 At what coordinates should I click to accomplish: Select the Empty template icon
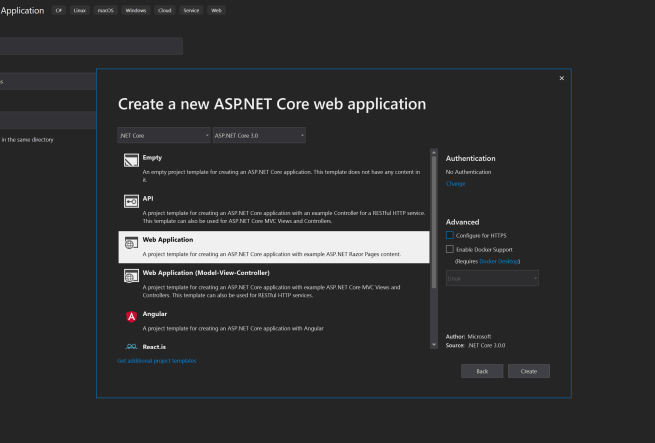[130, 161]
